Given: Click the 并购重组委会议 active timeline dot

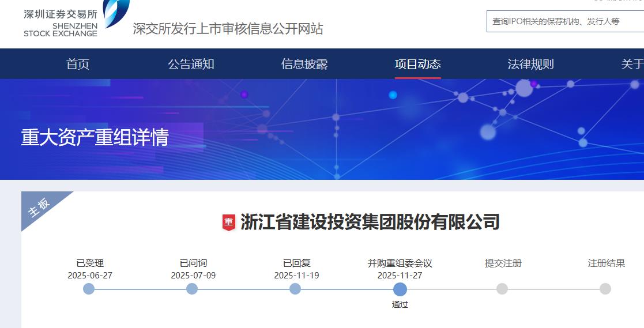Looking at the screenshot, I should click(400, 289).
